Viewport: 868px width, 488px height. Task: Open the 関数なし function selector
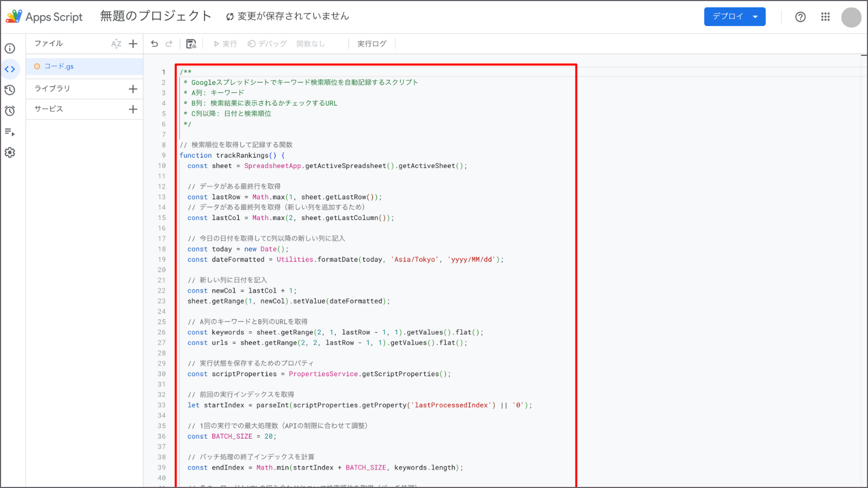[x=311, y=44]
